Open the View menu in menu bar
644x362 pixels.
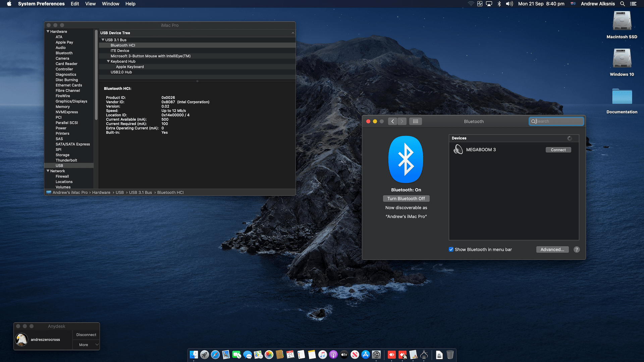tap(90, 4)
